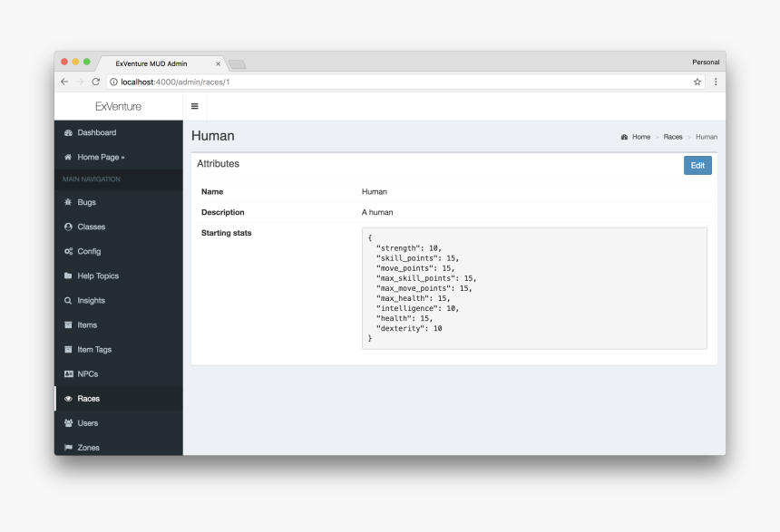Open the Dashboard sidebar item
Viewport: 780px width, 532px height.
119,132
